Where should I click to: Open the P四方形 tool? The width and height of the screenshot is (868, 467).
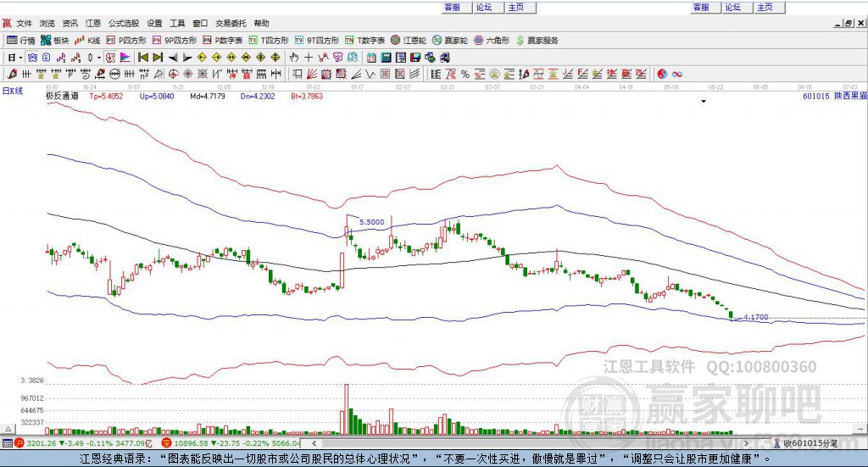click(126, 41)
